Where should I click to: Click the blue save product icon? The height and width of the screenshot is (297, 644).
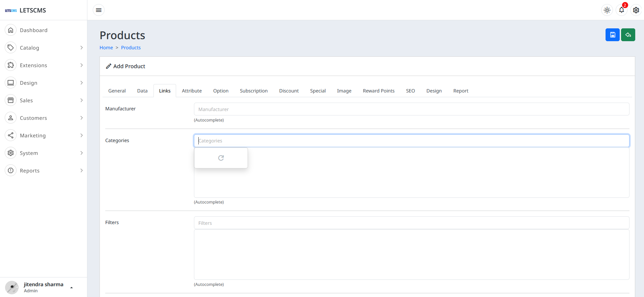(612, 35)
